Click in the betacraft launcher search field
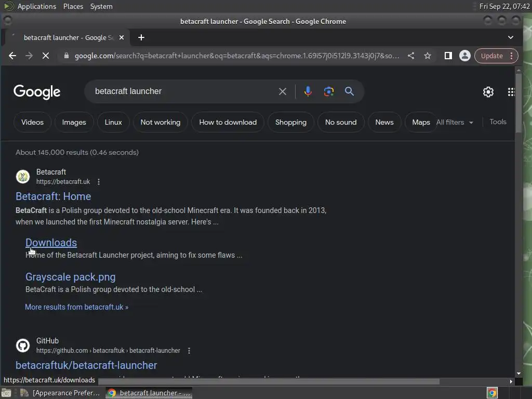 pyautogui.click(x=183, y=91)
